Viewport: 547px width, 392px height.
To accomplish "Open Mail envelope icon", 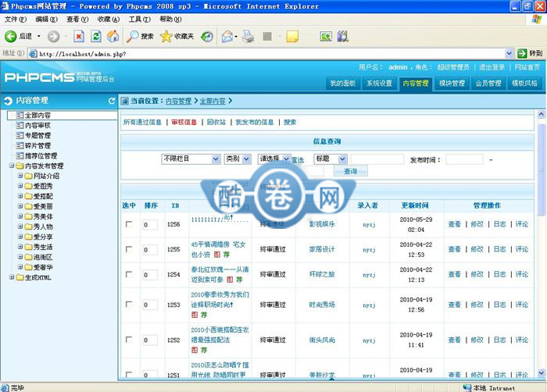I will [x=227, y=36].
